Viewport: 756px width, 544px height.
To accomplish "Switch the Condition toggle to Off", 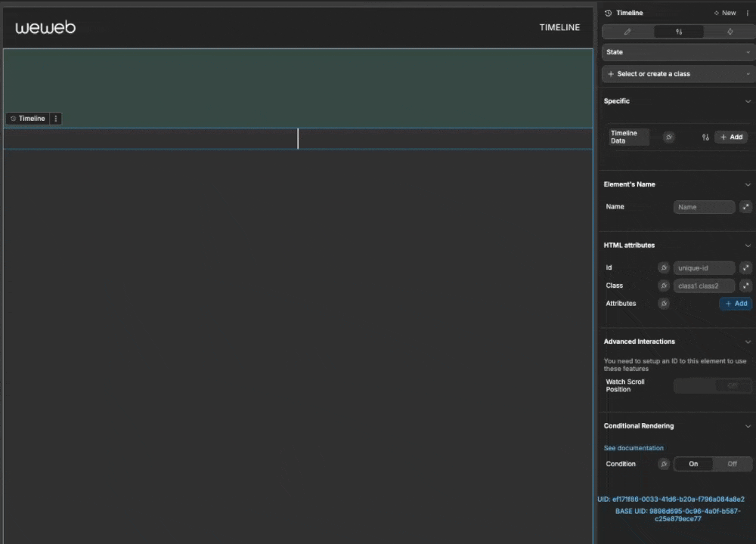I will tap(732, 464).
